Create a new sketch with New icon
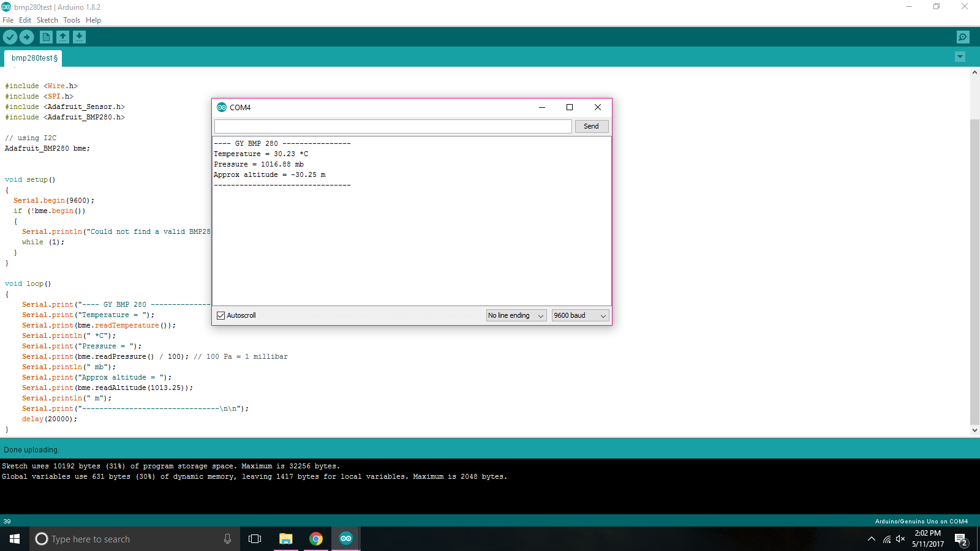This screenshot has width=980, height=551. tap(46, 37)
